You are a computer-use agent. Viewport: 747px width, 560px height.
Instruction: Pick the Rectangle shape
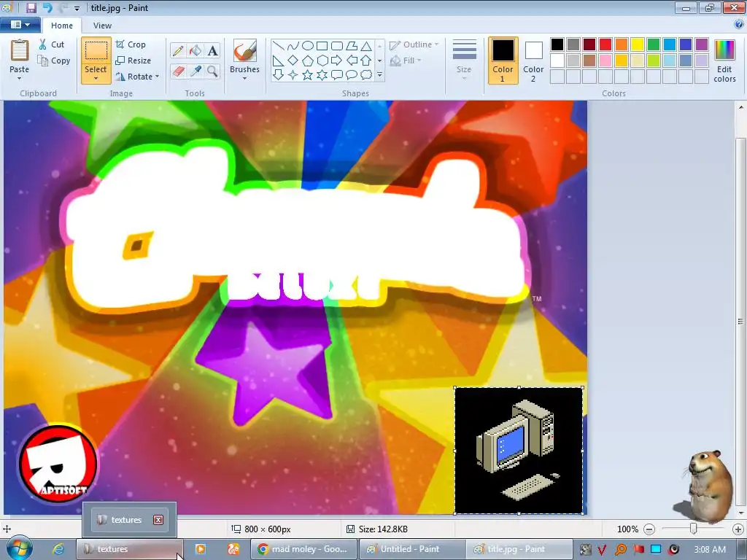pos(322,46)
